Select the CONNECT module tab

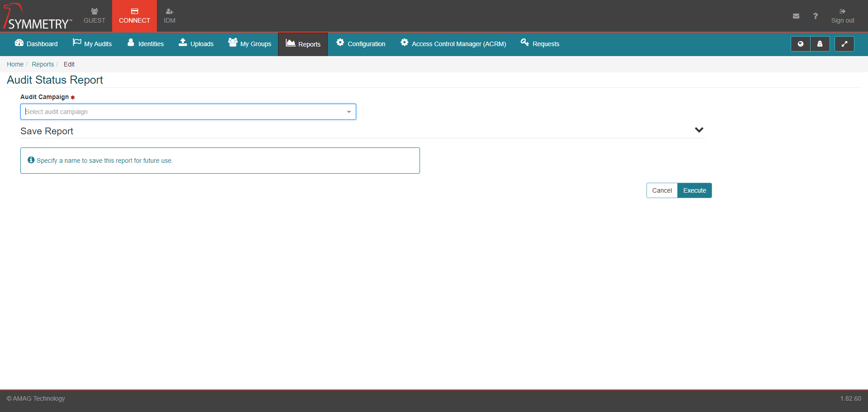134,16
